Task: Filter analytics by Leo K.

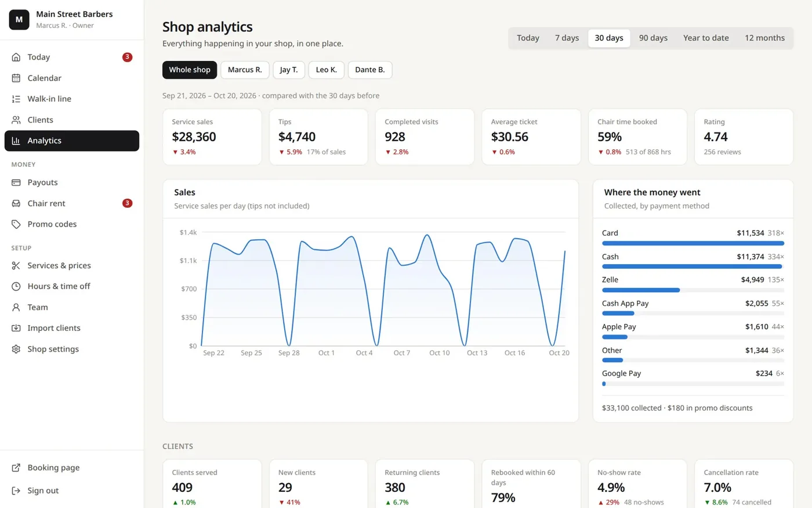Action: point(327,70)
